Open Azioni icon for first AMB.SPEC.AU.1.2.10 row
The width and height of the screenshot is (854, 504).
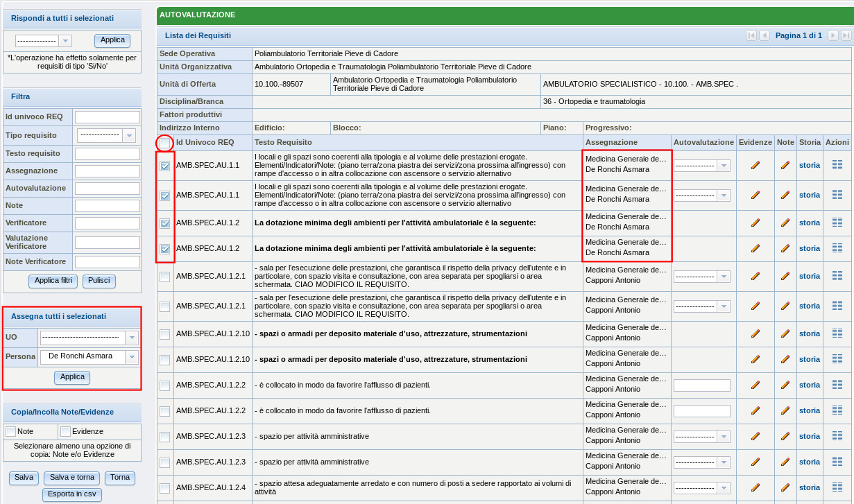837,333
